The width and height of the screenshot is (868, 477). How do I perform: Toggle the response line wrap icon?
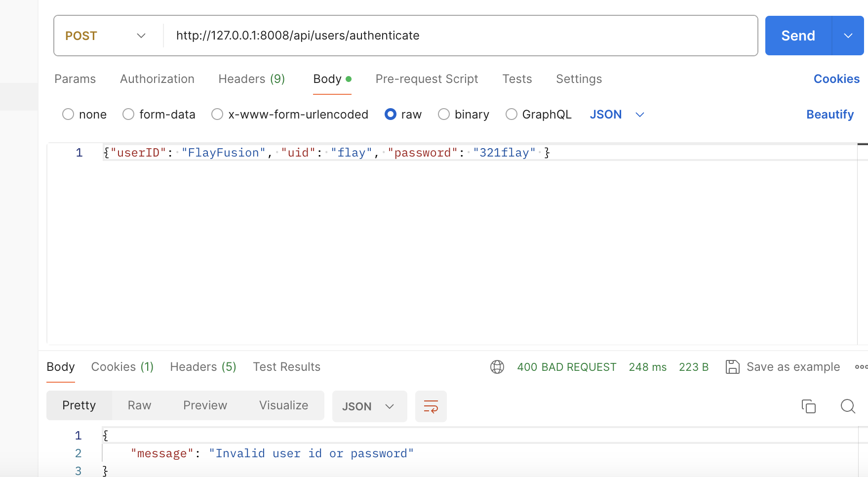point(431,406)
